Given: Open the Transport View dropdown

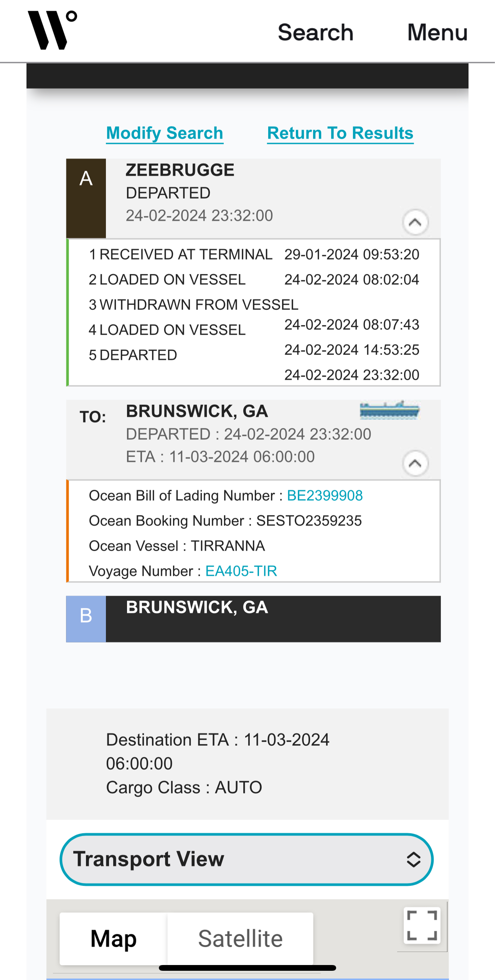Looking at the screenshot, I should pyautogui.click(x=247, y=859).
